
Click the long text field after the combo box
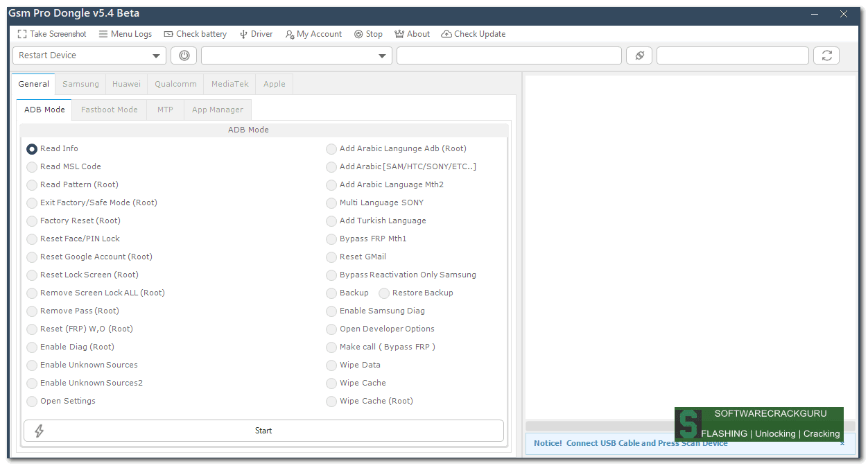click(x=509, y=55)
